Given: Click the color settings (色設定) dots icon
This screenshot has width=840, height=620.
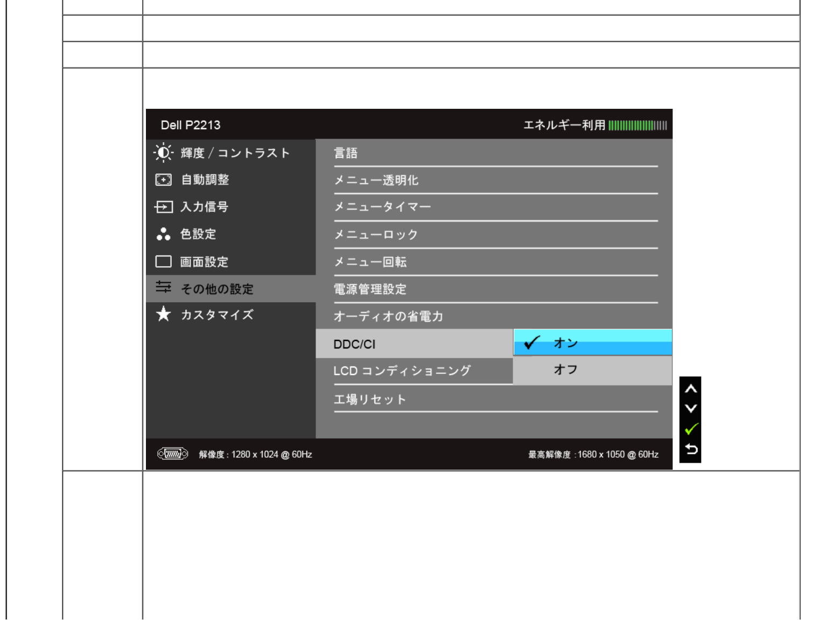Looking at the screenshot, I should coord(163,234).
